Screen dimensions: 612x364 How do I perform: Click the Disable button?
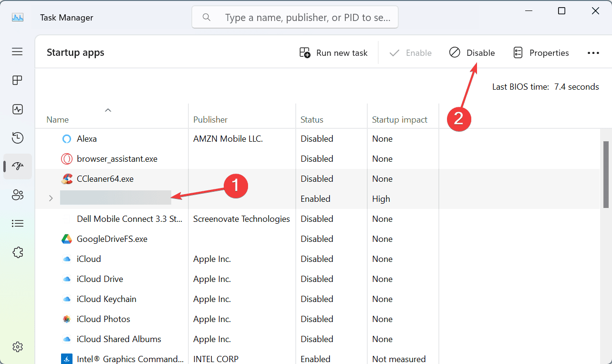[x=472, y=53]
